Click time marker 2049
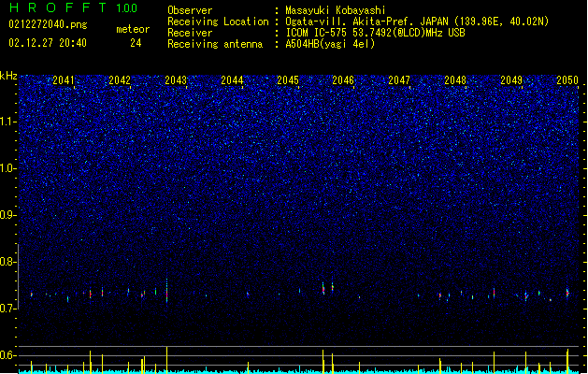The width and height of the screenshot is (588, 374). point(511,79)
